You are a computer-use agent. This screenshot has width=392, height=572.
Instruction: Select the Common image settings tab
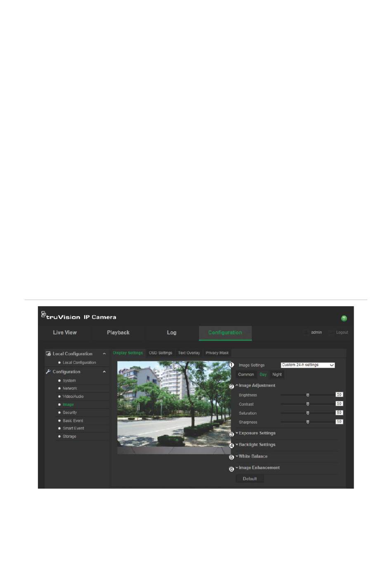246,375
